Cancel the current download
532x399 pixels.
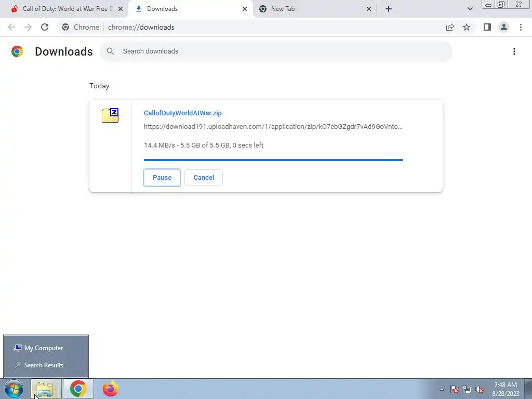[204, 178]
